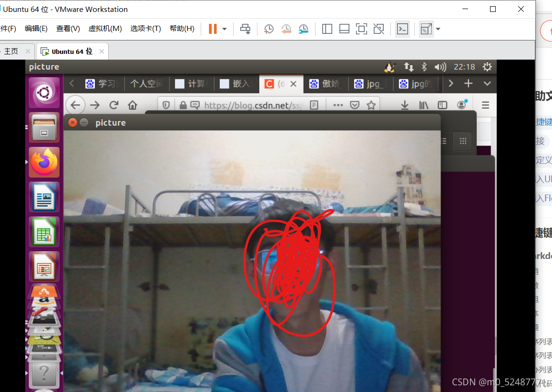Open a new Firefox tab with plus button
Viewport: 552px width, 392px height.
pos(468,83)
